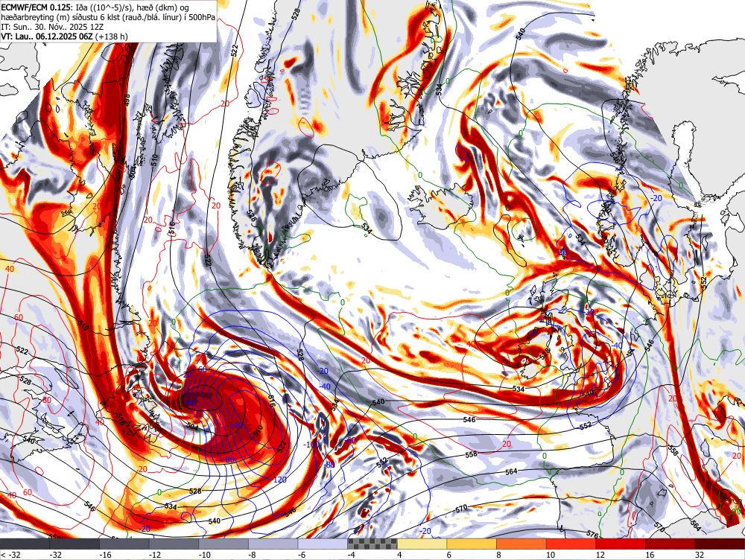The width and height of the screenshot is (745, 560).
Task: Select the checkered legend segment labeled -4
Action: pyautogui.click(x=372, y=544)
